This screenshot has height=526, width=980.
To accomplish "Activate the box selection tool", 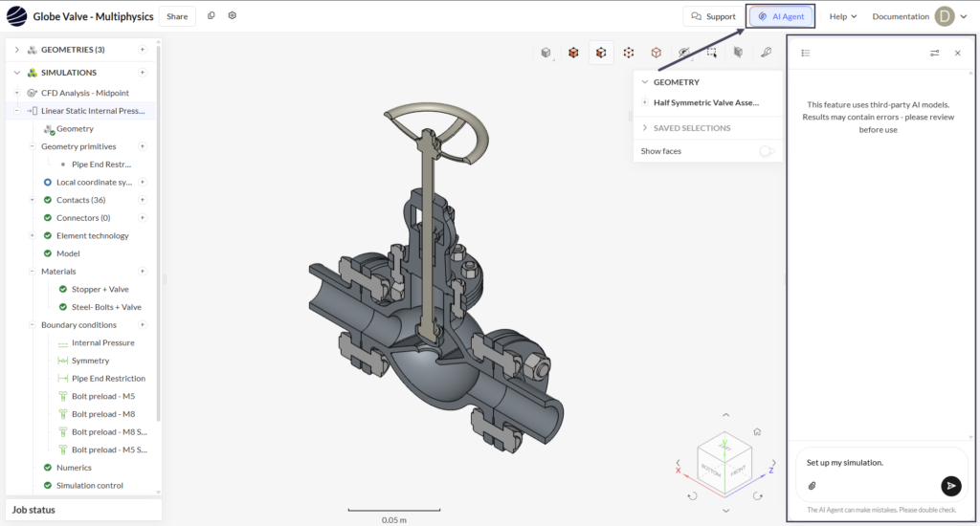I will tap(712, 54).
